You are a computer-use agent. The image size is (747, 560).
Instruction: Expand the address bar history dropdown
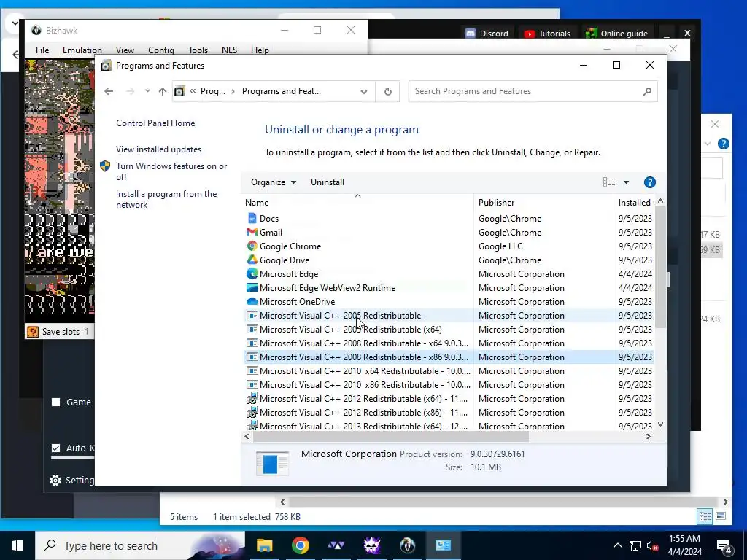(x=364, y=91)
